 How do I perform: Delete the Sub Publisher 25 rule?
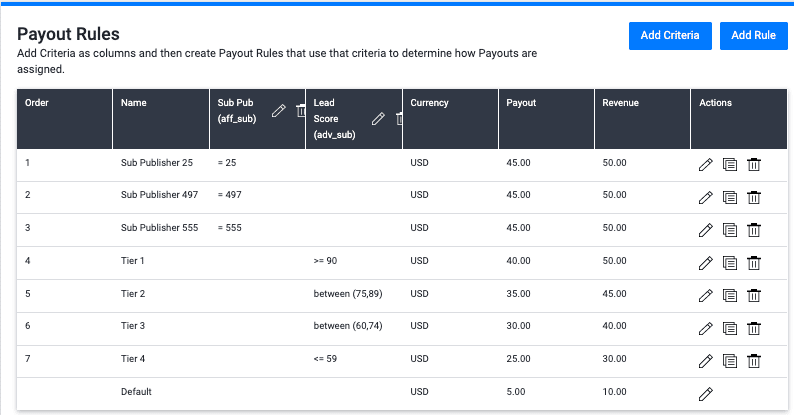[754, 165]
